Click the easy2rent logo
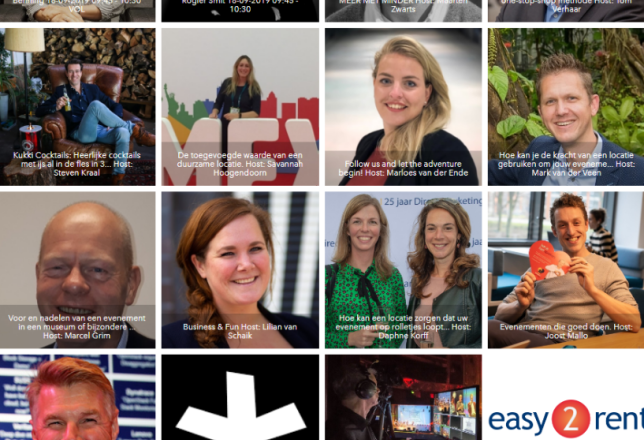The height and width of the screenshot is (440, 644). [x=566, y=419]
